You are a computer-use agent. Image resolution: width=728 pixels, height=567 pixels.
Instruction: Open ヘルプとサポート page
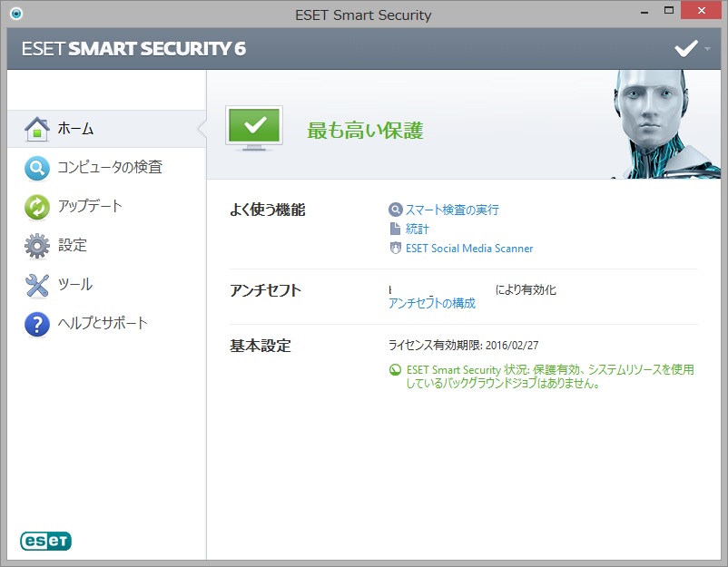click(103, 324)
